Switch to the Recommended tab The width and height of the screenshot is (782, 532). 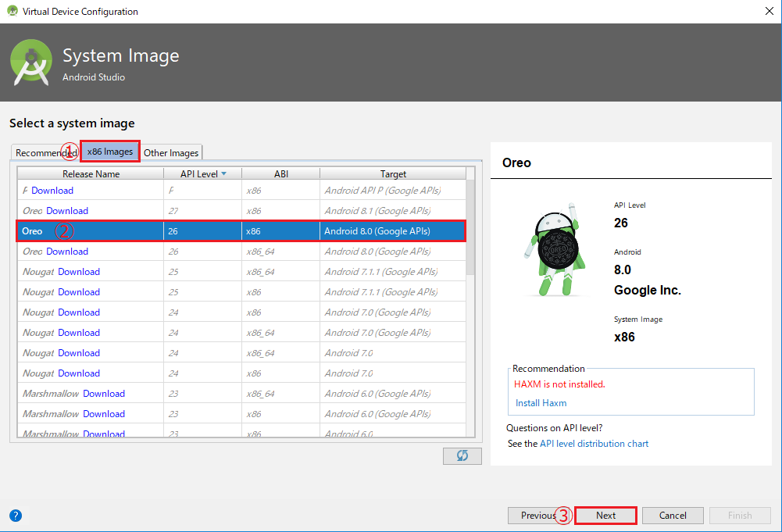(x=43, y=152)
